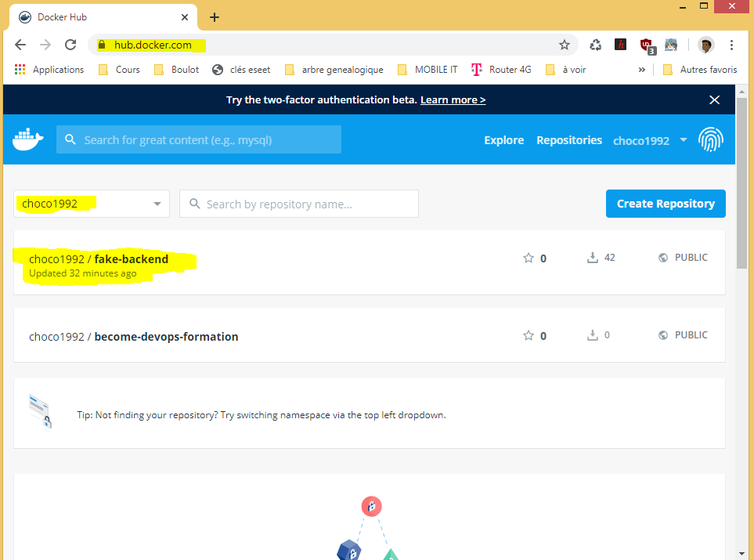Bookmark this page with the star icon

[564, 45]
